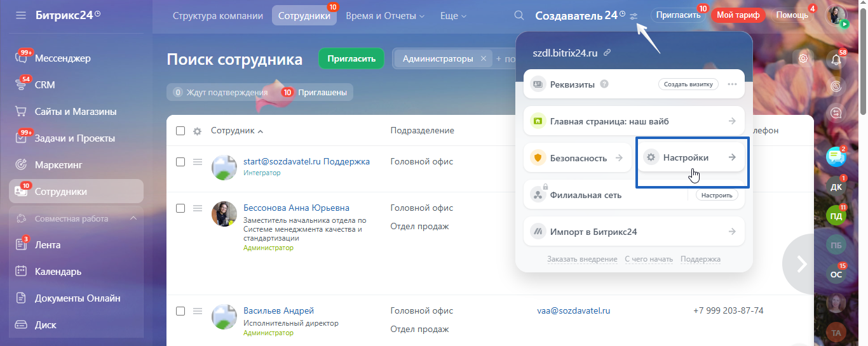Click help question icon next to Реквизиты

tap(604, 84)
